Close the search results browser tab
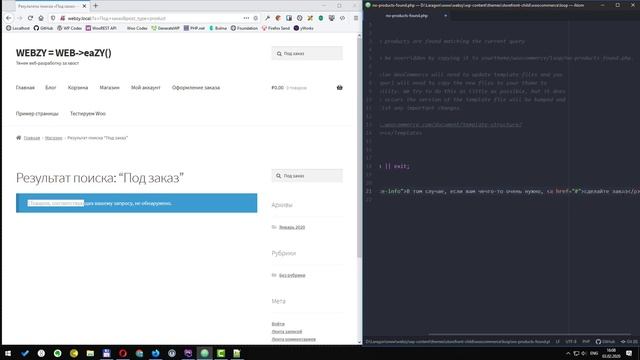The height and width of the screenshot is (360, 640). pyautogui.click(x=84, y=6)
